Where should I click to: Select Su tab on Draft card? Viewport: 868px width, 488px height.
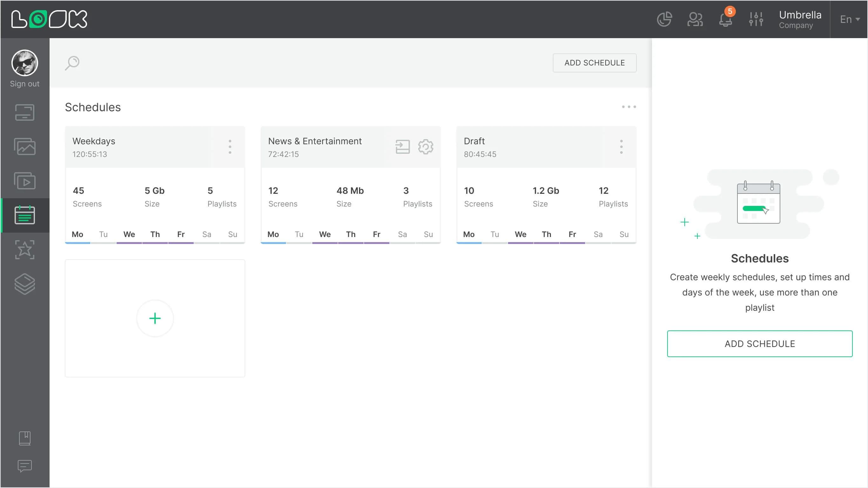624,234
